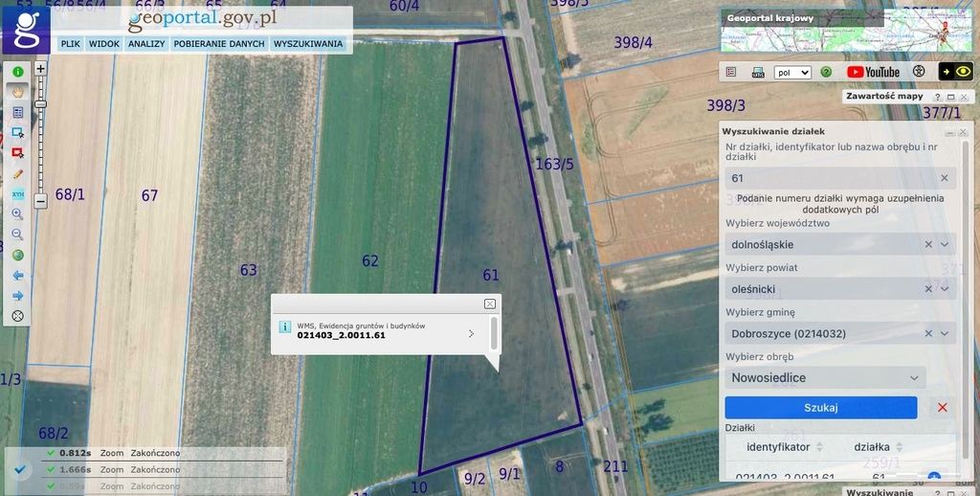Clear the oleśnicki powiat selection
Screen dimensions: 980x496
pyautogui.click(x=928, y=289)
